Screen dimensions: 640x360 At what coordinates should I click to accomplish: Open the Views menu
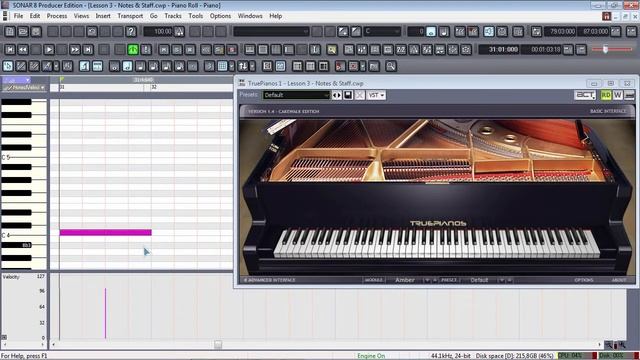coord(81,16)
